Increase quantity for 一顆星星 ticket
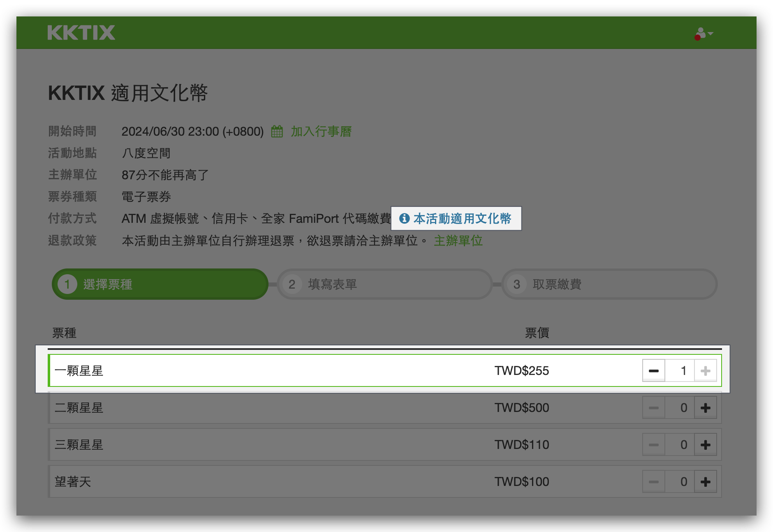Viewport: 773px width, 532px height. coord(706,370)
